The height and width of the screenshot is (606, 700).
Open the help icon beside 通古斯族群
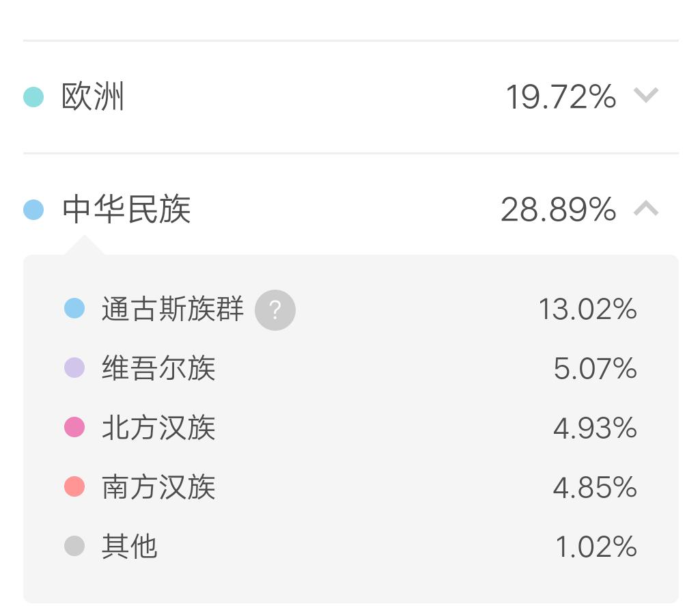coord(275,310)
